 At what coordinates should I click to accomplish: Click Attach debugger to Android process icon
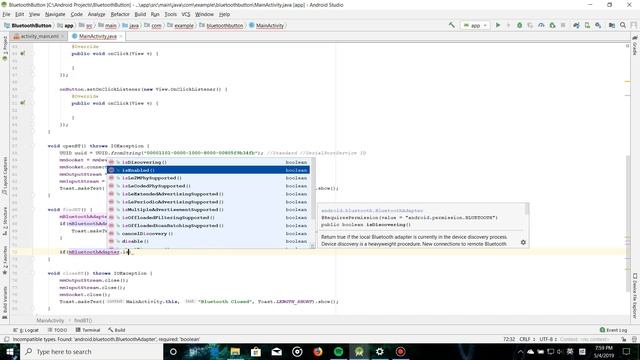[552, 25]
